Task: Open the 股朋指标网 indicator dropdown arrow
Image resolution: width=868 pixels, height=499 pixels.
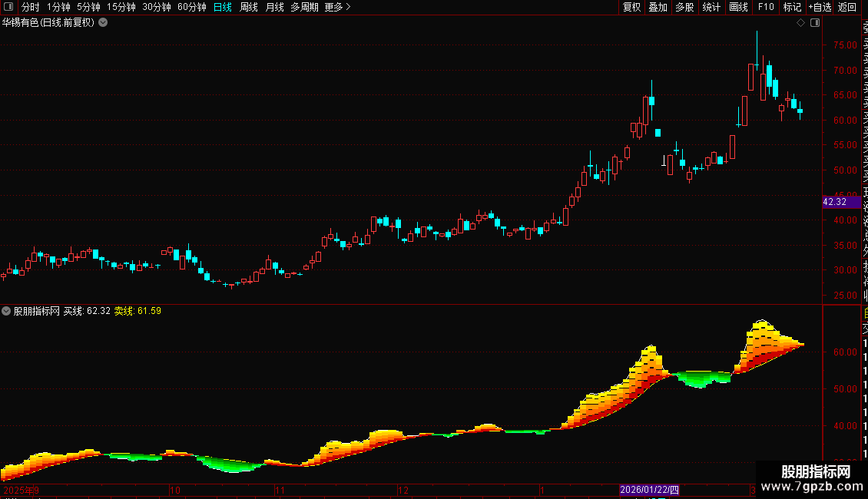Action: (6, 311)
